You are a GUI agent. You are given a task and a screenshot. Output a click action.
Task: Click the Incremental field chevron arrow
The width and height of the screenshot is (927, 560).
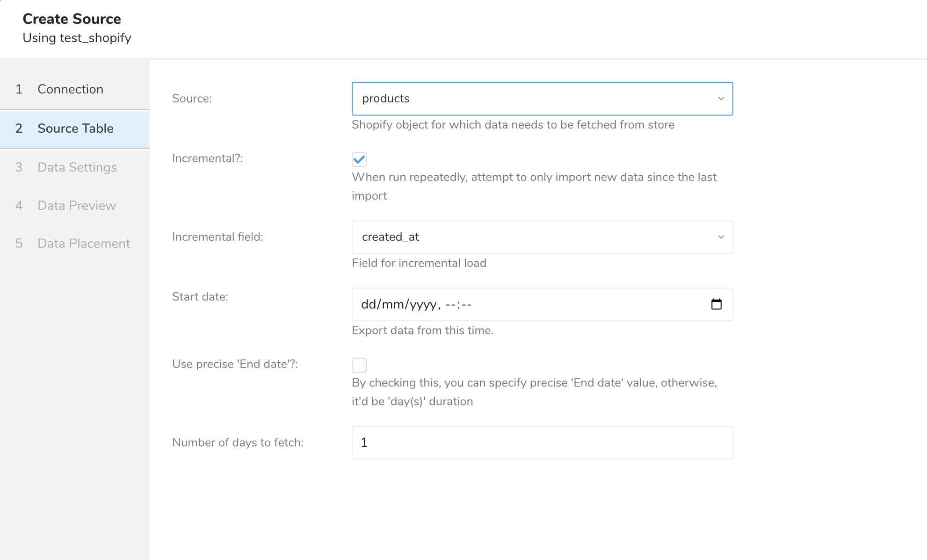pyautogui.click(x=721, y=237)
